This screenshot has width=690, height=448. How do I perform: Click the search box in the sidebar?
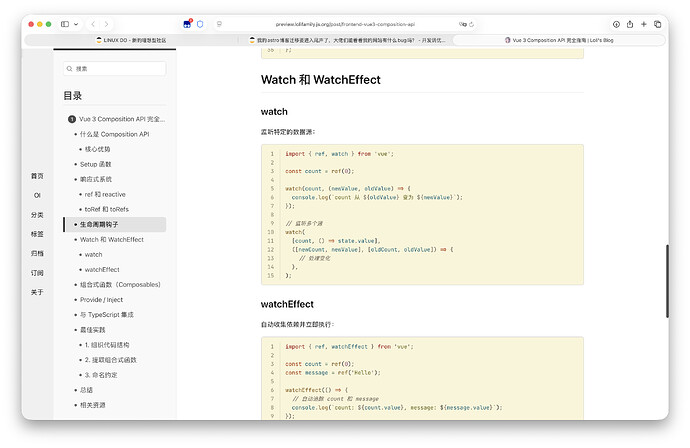[114, 69]
